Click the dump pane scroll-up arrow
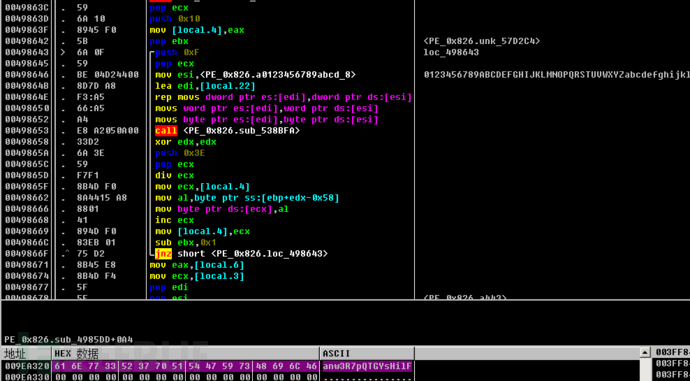This screenshot has width=690, height=381. (645, 352)
